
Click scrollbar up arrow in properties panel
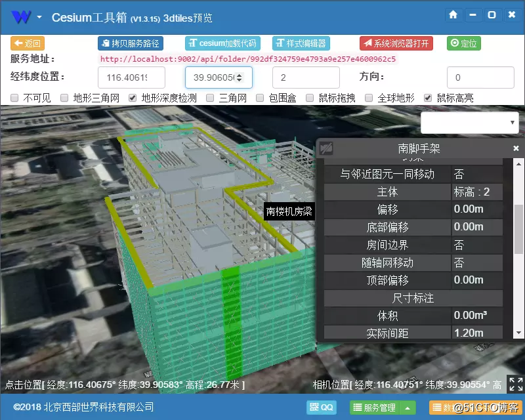click(518, 164)
